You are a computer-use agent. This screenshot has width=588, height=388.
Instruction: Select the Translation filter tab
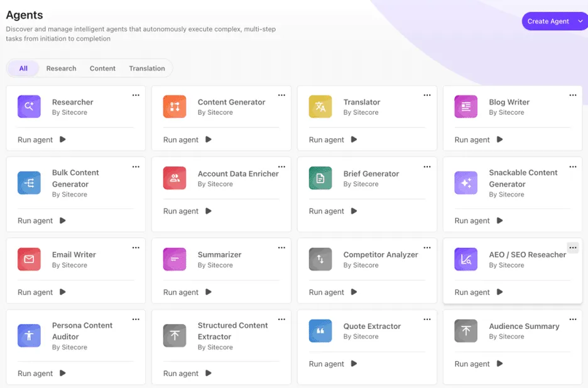pyautogui.click(x=147, y=68)
